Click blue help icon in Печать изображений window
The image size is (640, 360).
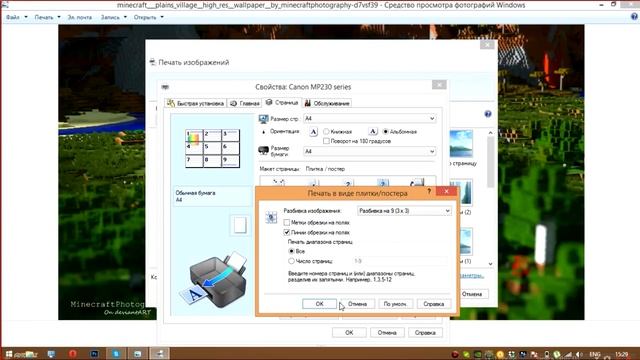tap(488, 114)
